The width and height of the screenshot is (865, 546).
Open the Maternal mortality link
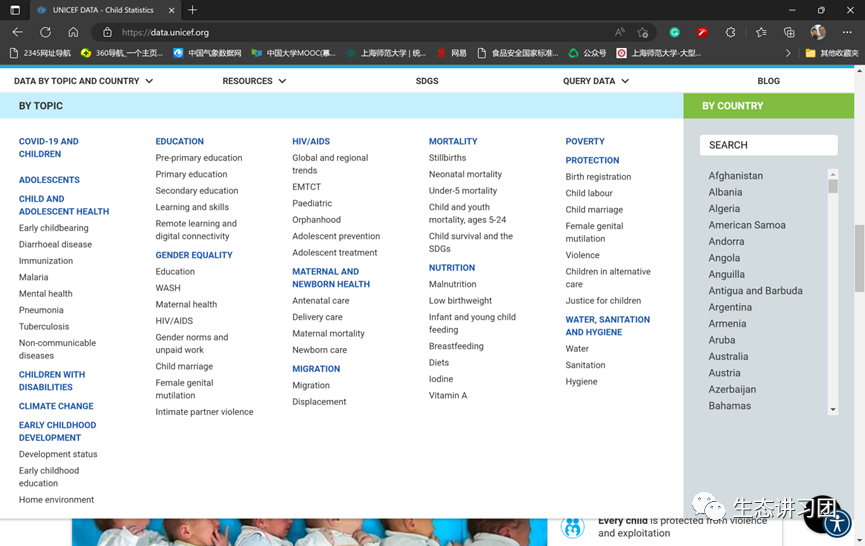[x=328, y=334]
